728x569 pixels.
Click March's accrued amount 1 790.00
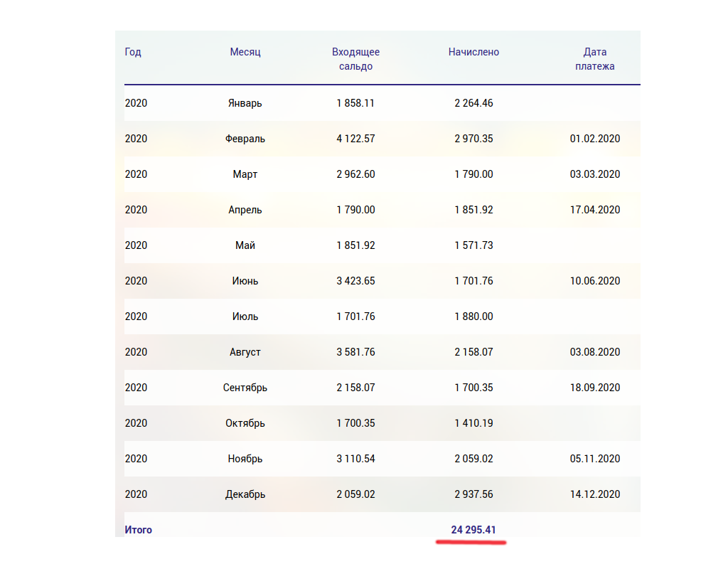tap(473, 174)
